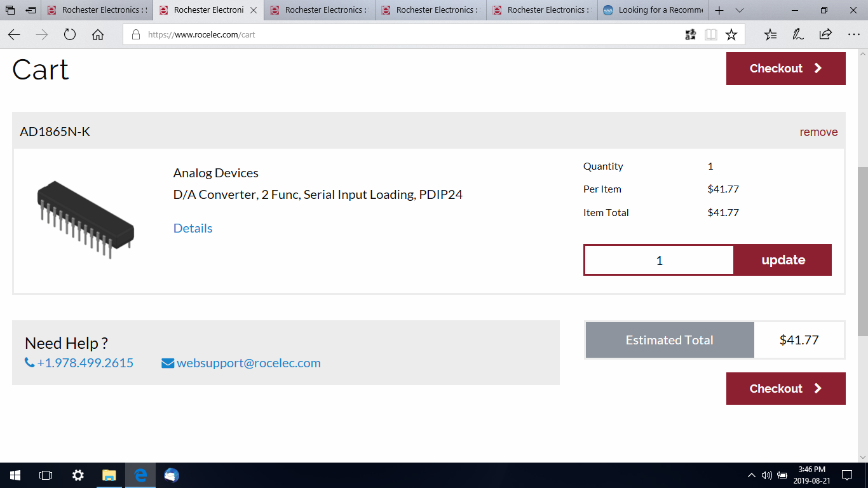Check the battery status icon
The image size is (868, 488).
[782, 475]
